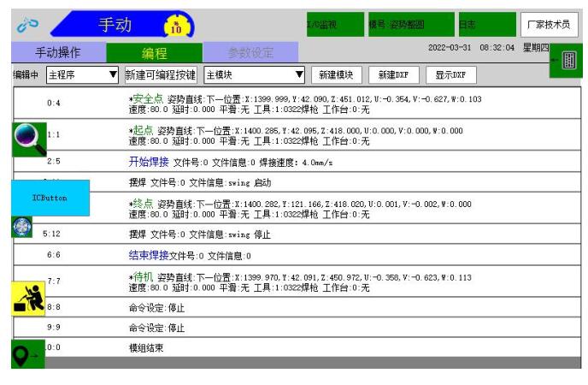Image resolution: width=588 pixels, height=385 pixels.
Task: Click the 显示DXF button
Action: point(451,75)
